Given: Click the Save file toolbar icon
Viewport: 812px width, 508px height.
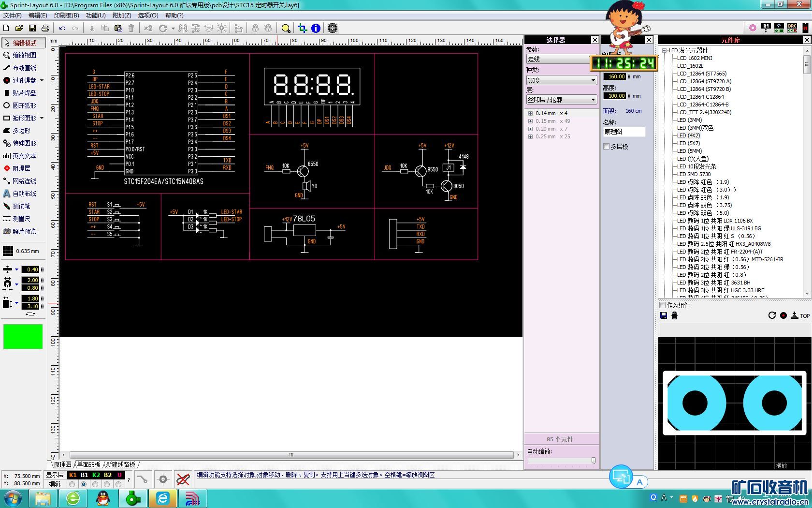Looking at the screenshot, I should coord(32,28).
